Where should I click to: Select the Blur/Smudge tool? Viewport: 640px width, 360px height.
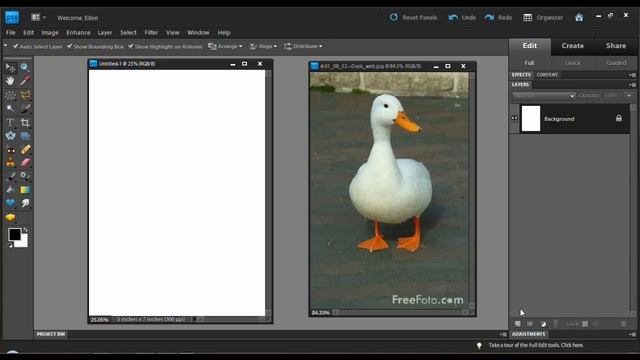(25, 203)
